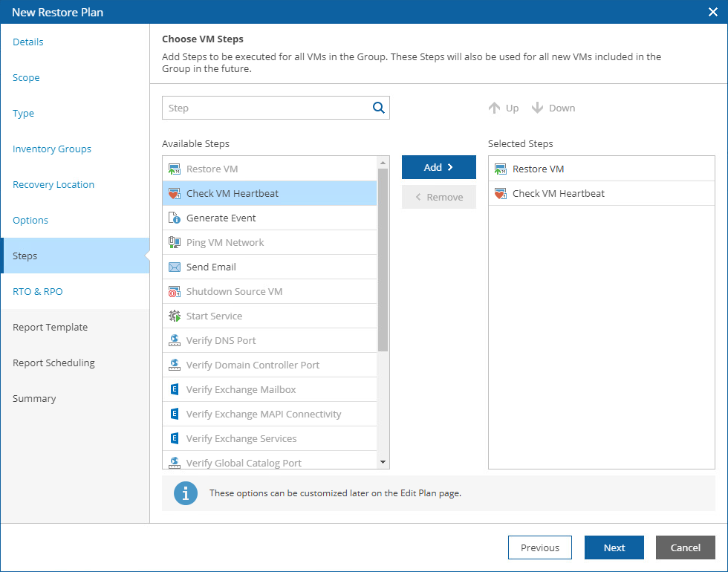Click the Check VM Heartbeat icon in Available Steps
Viewport: 728px width, 572px height.
point(175,194)
